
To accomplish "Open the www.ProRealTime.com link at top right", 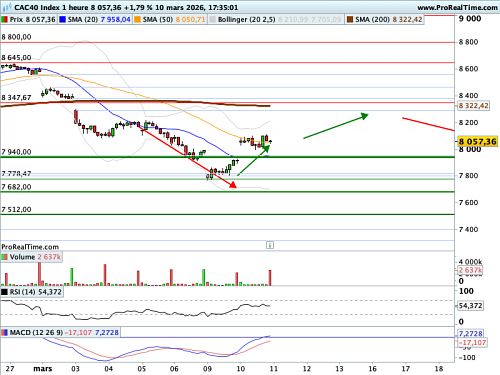I will [x=457, y=7].
